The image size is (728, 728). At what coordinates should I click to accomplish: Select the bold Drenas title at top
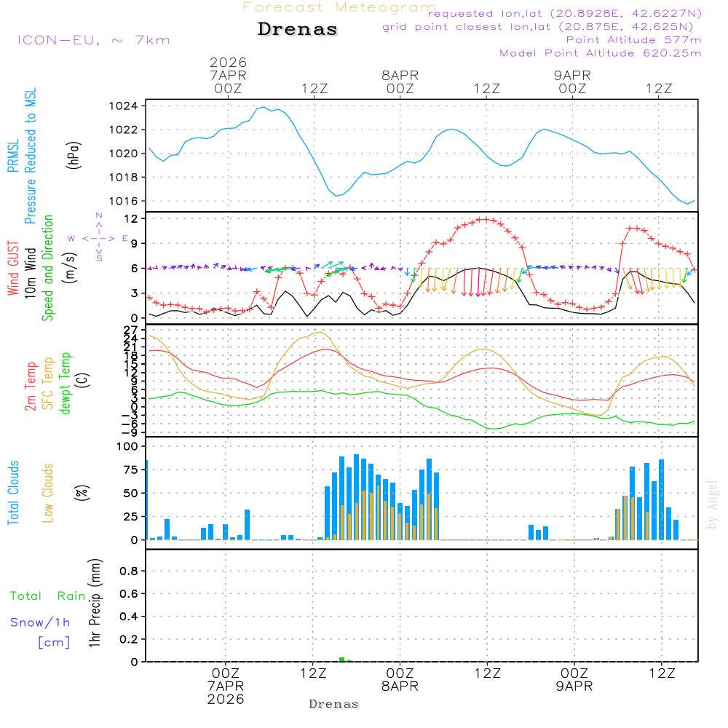[298, 30]
